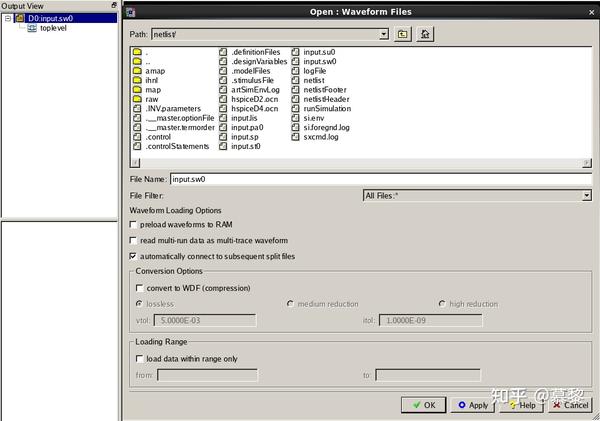The width and height of the screenshot is (600, 421).
Task: Click the vtol value field
Action: coord(205,320)
